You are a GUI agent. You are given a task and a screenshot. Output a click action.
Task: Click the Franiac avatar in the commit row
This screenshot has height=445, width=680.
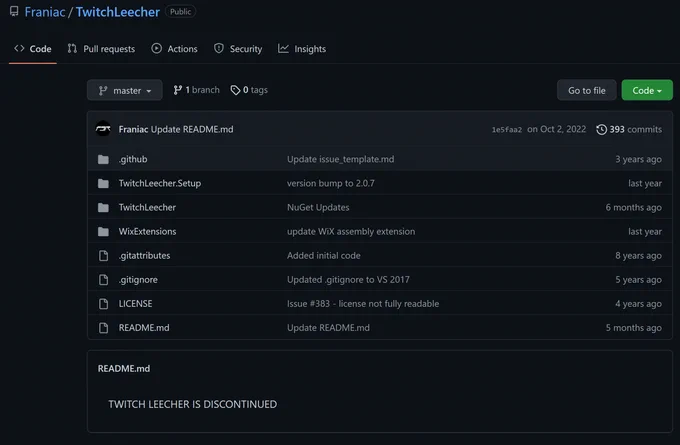[103, 129]
